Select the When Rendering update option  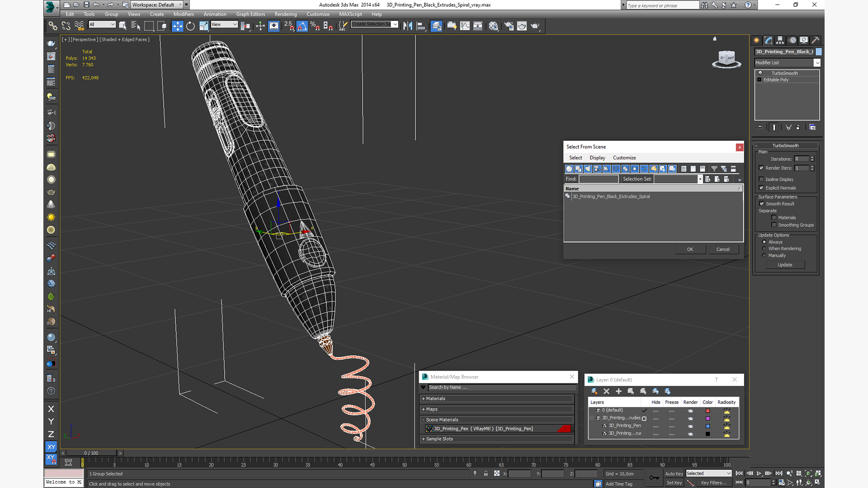coord(764,249)
